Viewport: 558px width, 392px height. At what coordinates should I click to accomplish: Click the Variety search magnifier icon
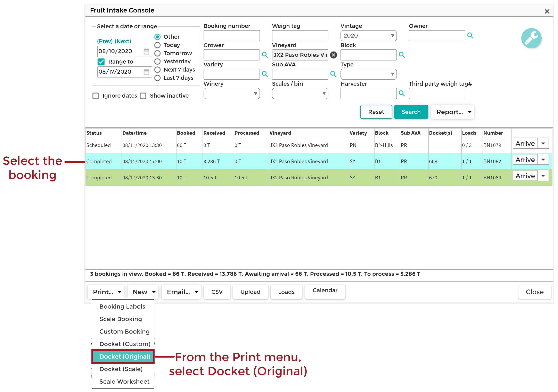[x=265, y=74]
